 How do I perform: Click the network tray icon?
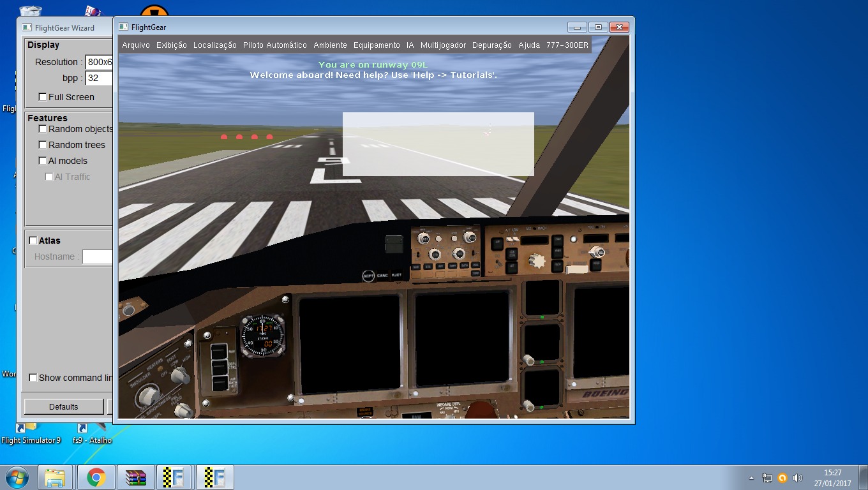click(x=767, y=478)
